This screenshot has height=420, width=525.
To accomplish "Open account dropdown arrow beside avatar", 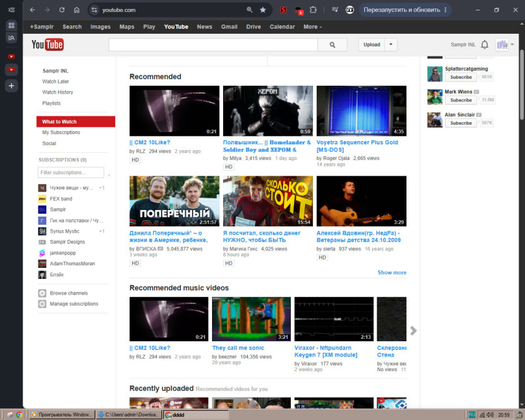I will 512,44.
